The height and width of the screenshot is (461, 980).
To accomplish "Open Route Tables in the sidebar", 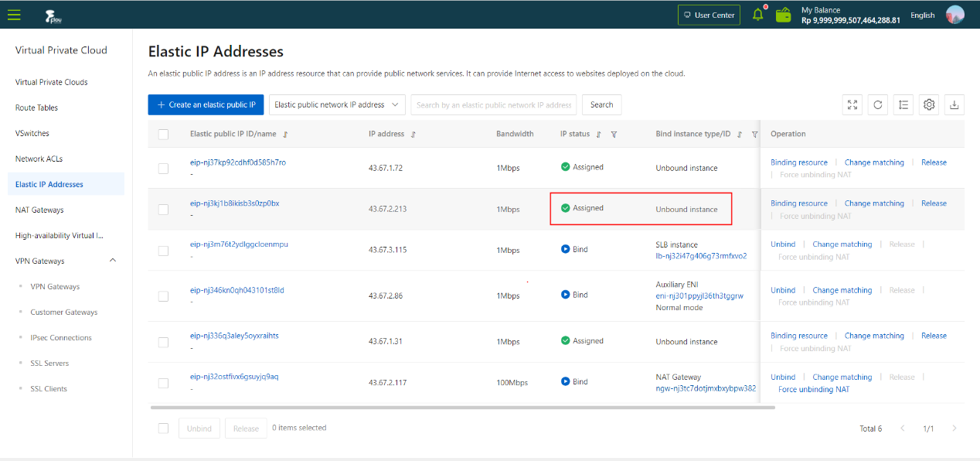I will click(x=36, y=108).
